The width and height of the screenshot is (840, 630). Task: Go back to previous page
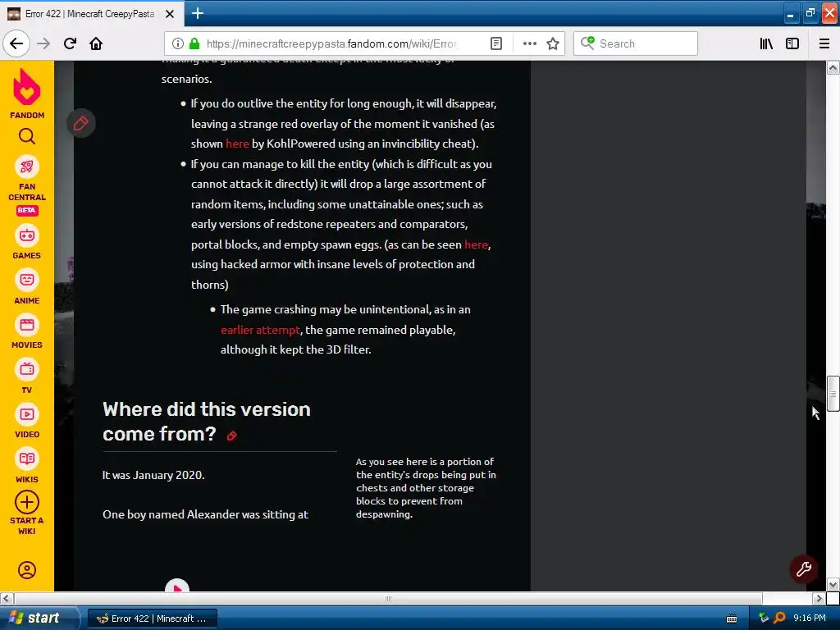point(16,43)
